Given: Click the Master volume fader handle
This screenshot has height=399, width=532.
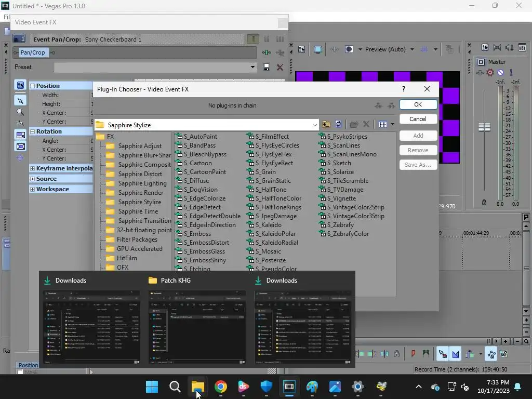Looking at the screenshot, I should [x=484, y=127].
